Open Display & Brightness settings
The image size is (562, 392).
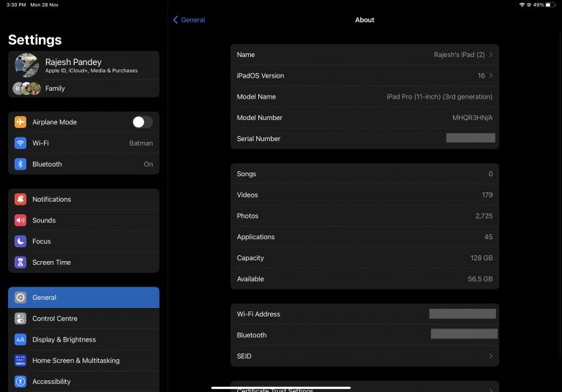pos(84,339)
